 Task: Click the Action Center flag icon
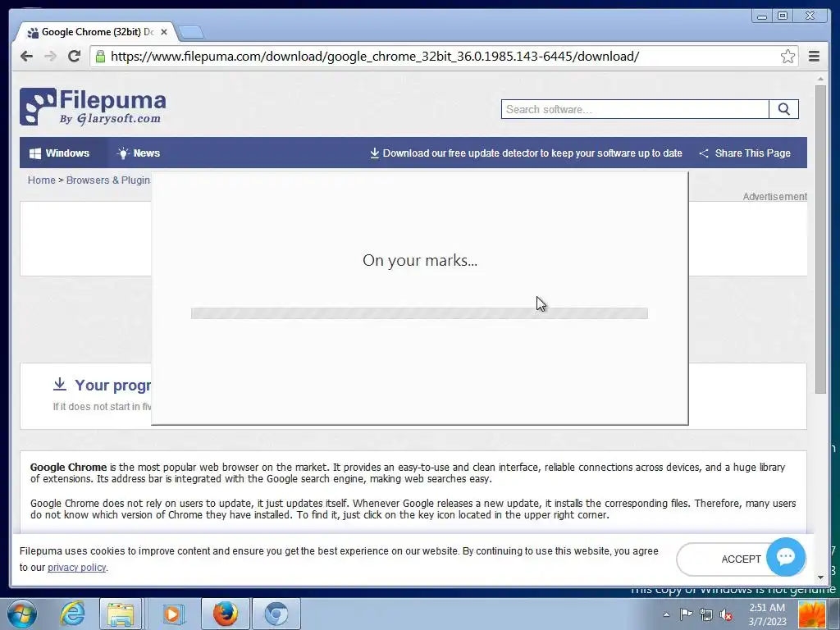tap(687, 614)
